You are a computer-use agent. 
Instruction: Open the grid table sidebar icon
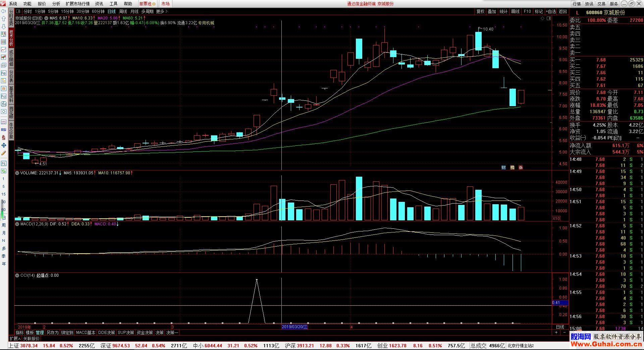pos(4,42)
